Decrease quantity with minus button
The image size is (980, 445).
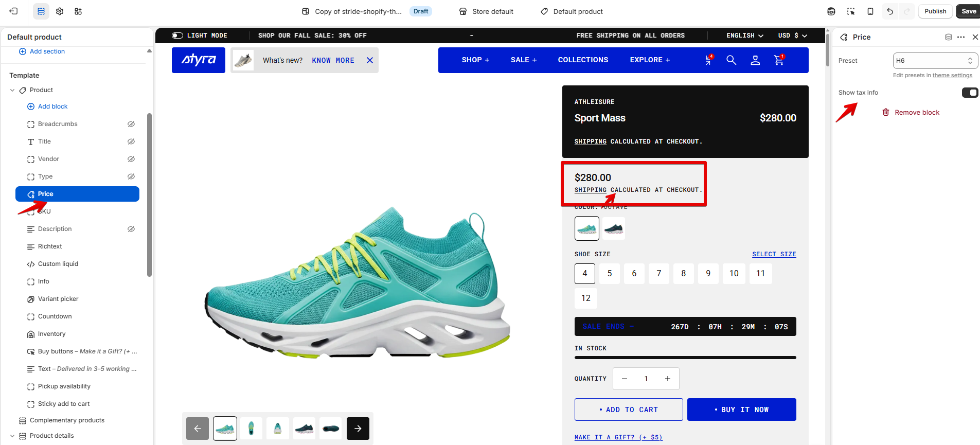click(x=625, y=379)
